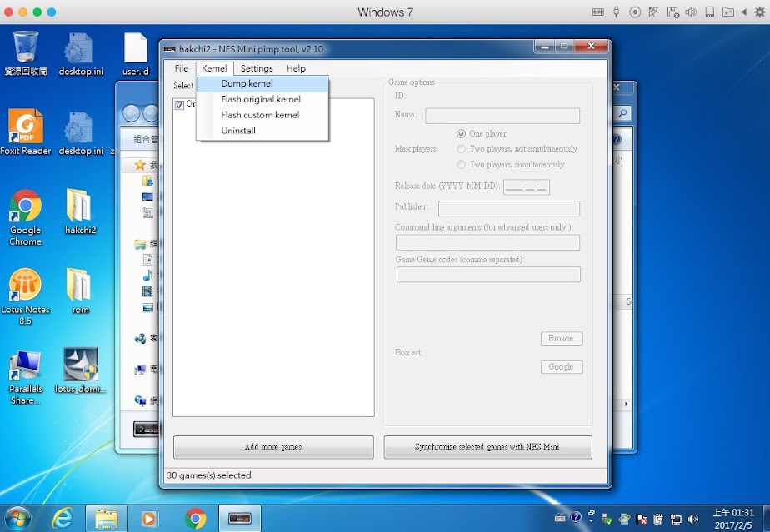770x532 pixels.
Task: Select the Google Chrome desktop shortcut
Action: pos(26,217)
